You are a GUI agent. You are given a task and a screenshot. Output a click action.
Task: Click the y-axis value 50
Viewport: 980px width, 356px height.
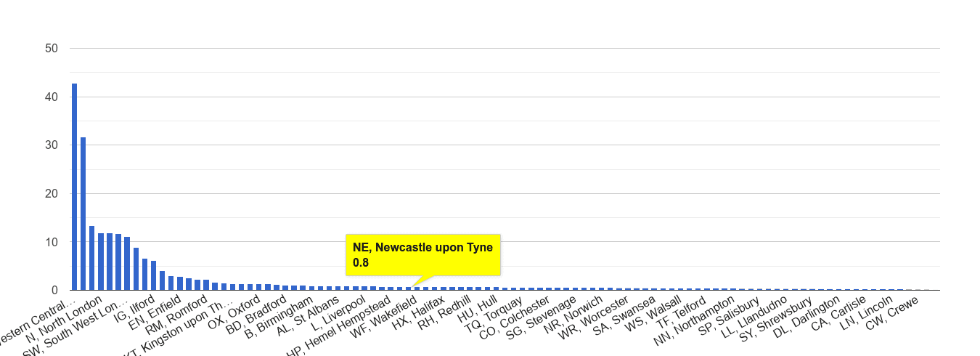click(x=52, y=48)
